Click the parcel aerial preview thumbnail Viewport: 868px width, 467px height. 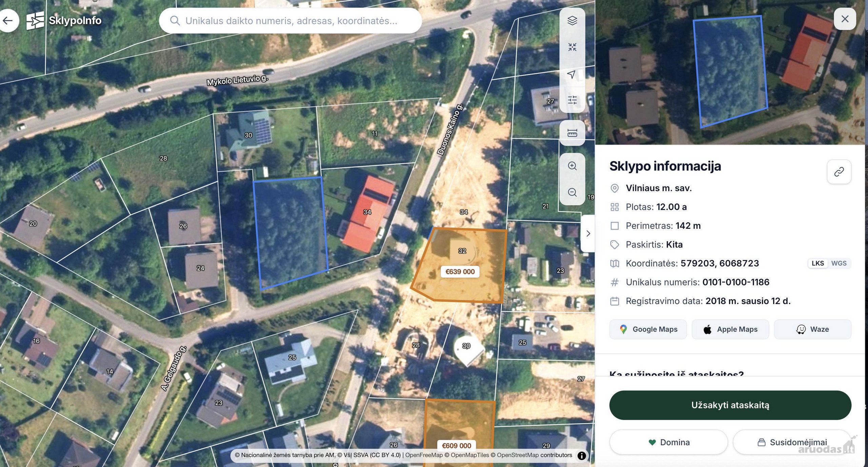pos(730,72)
